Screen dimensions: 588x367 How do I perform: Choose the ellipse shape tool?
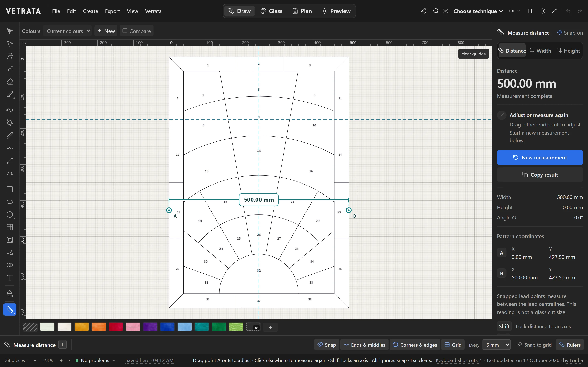pyautogui.click(x=10, y=202)
